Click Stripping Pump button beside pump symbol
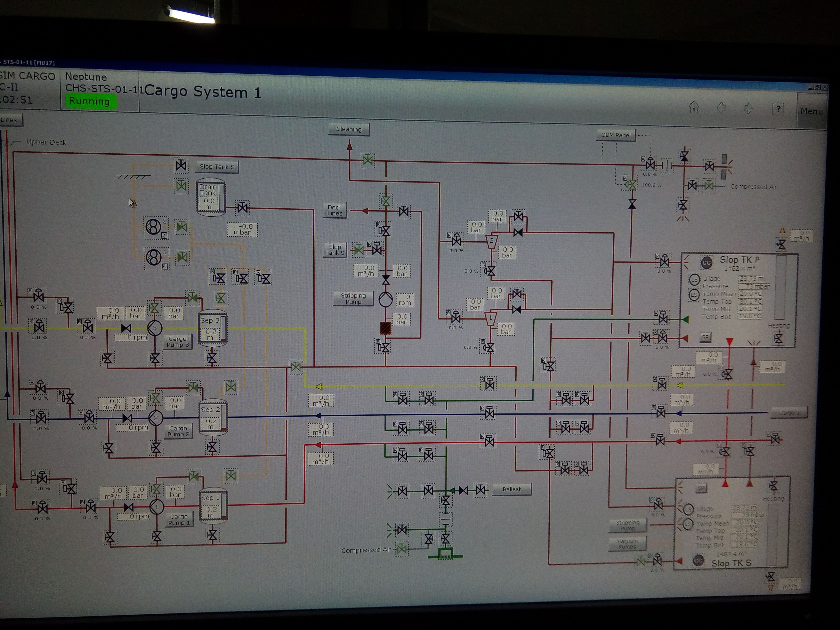The height and width of the screenshot is (630, 840). click(x=353, y=298)
